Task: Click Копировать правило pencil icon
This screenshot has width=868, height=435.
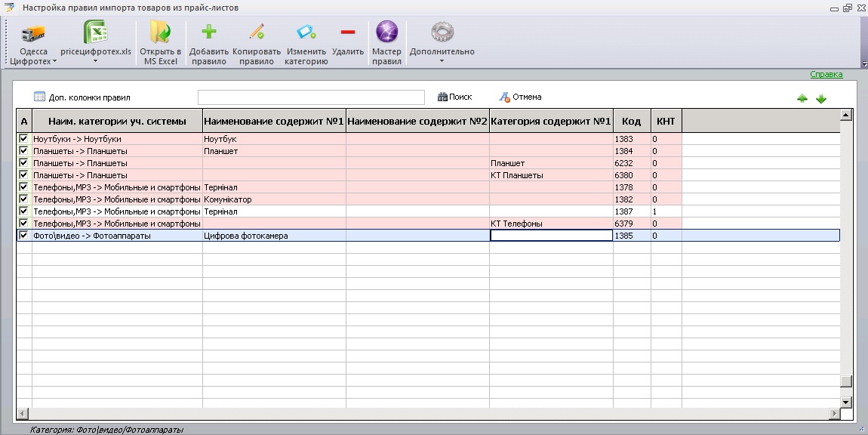Action: click(257, 32)
